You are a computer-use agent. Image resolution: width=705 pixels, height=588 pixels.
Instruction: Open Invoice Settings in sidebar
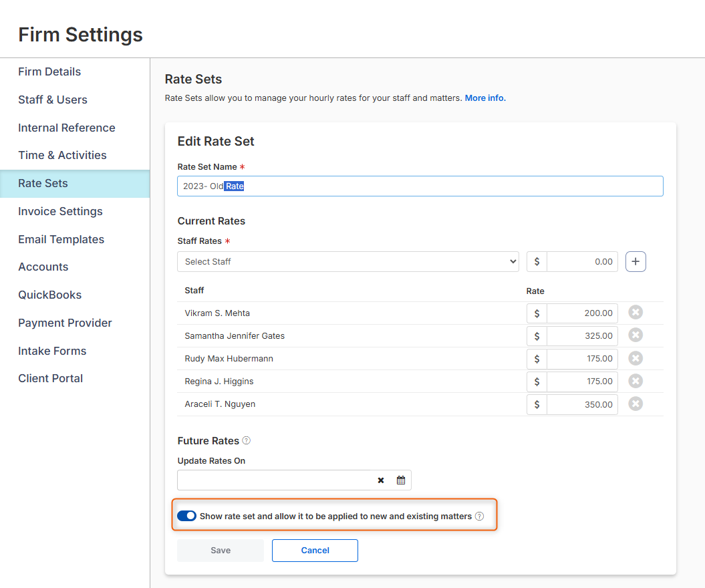tap(60, 211)
